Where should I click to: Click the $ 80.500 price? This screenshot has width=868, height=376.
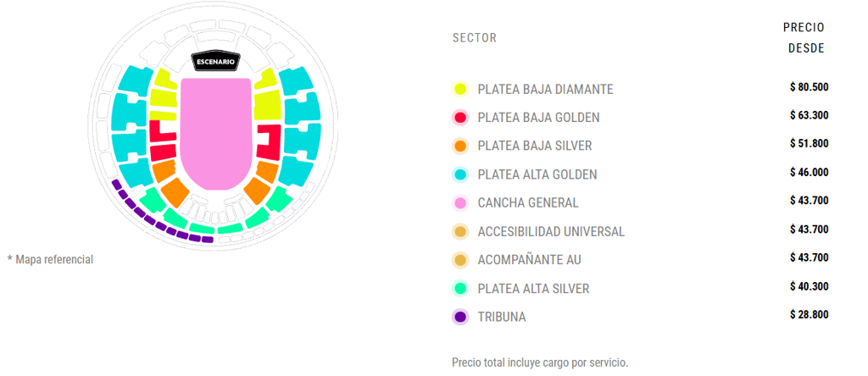point(809,87)
